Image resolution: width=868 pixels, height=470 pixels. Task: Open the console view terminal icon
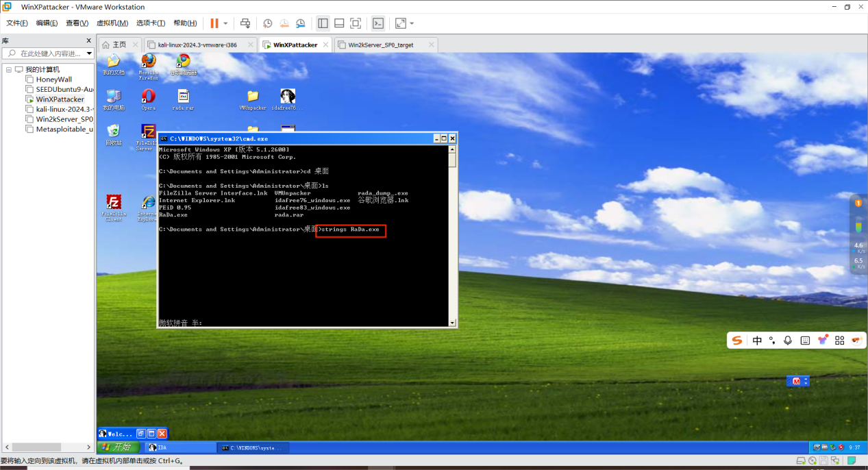(x=378, y=23)
